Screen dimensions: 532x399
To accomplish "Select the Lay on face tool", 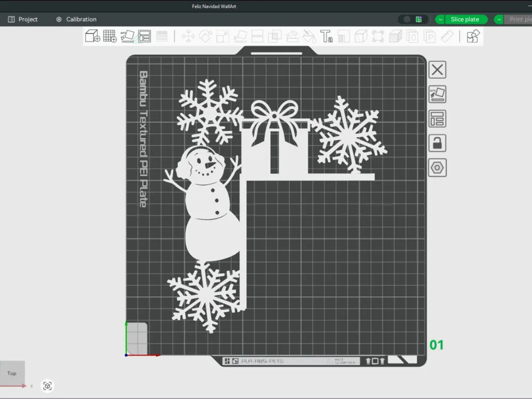I will click(x=240, y=36).
